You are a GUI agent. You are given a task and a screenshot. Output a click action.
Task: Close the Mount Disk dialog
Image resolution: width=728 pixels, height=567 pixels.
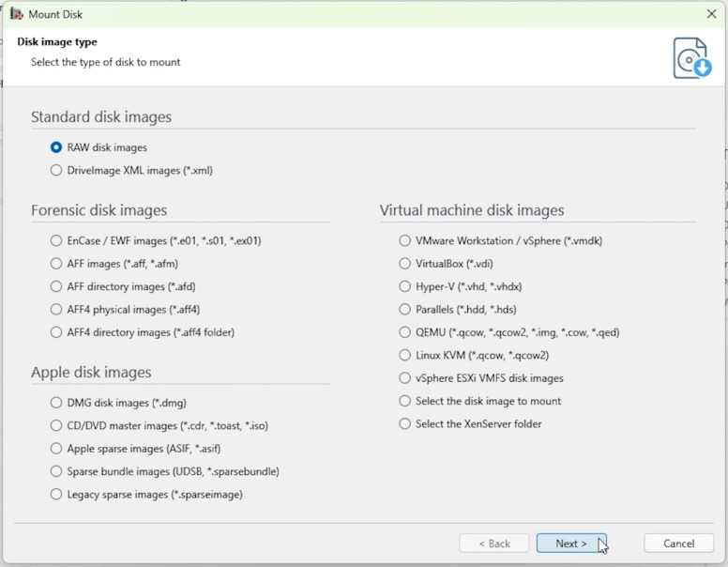click(711, 14)
